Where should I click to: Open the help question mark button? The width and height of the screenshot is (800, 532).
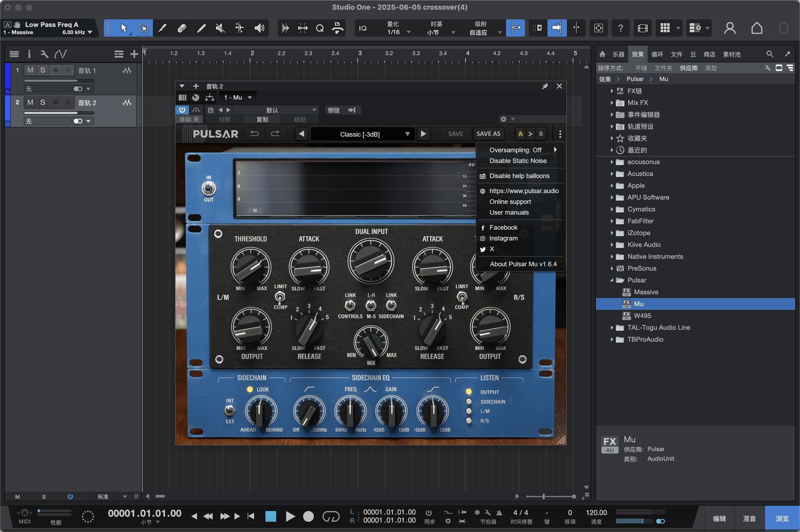coord(620,28)
